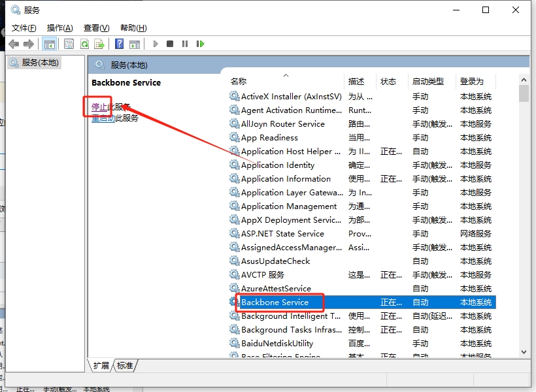Open the 查看(V) menu
The height and width of the screenshot is (392, 536).
tap(96, 27)
